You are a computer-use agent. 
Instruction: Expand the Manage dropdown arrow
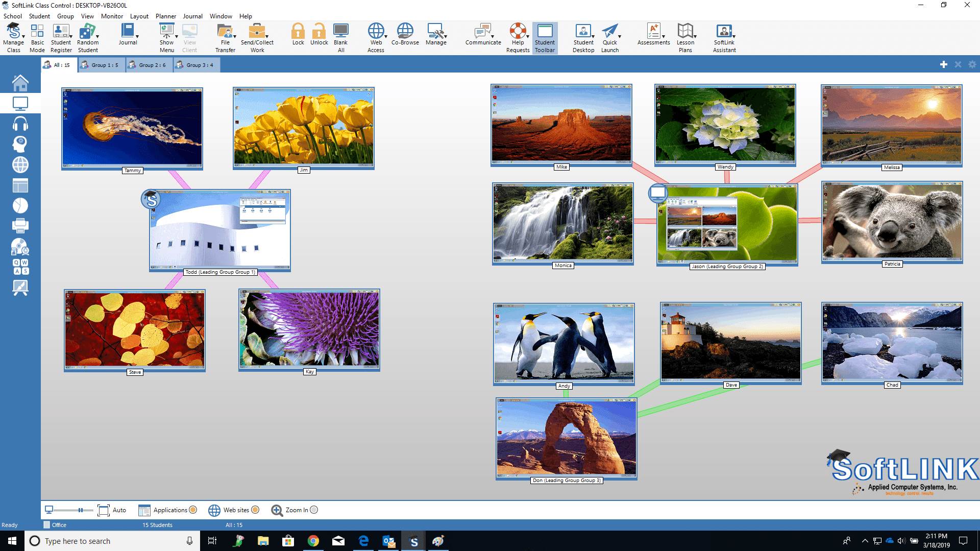coord(446,37)
